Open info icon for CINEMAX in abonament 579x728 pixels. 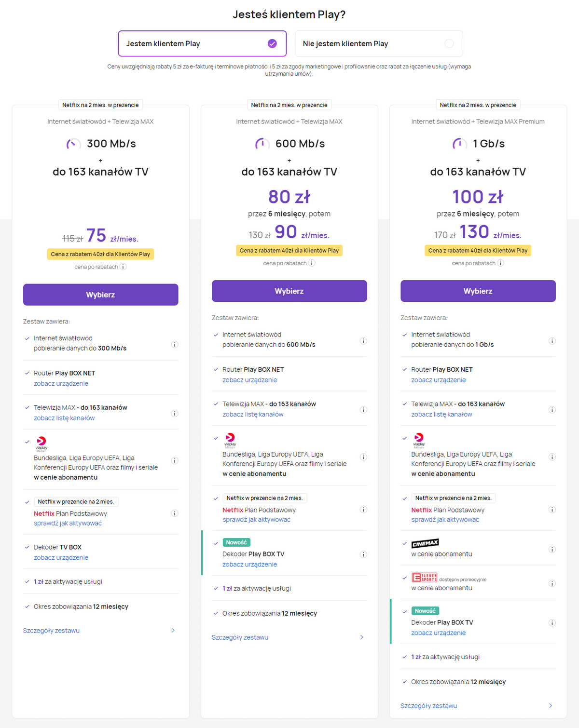pos(552,550)
